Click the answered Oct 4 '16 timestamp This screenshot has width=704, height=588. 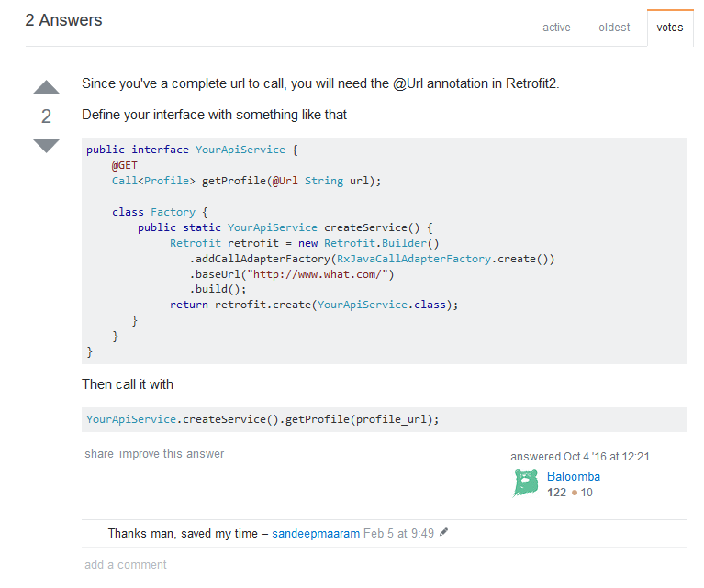pyautogui.click(x=580, y=456)
